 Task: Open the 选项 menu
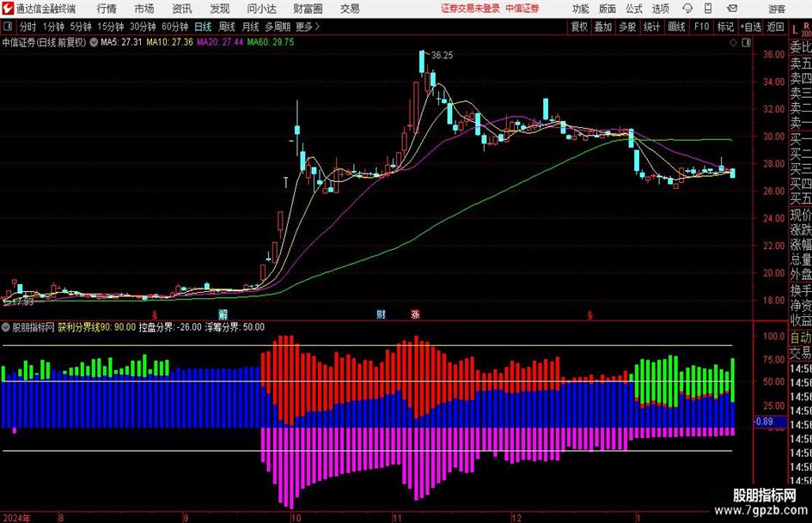tap(660, 9)
